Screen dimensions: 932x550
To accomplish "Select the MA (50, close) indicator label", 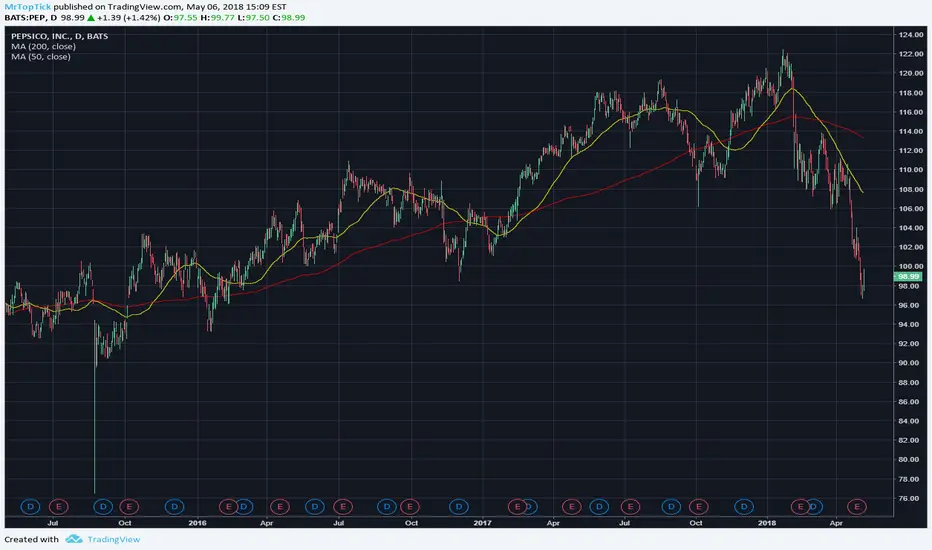I will pos(40,56).
